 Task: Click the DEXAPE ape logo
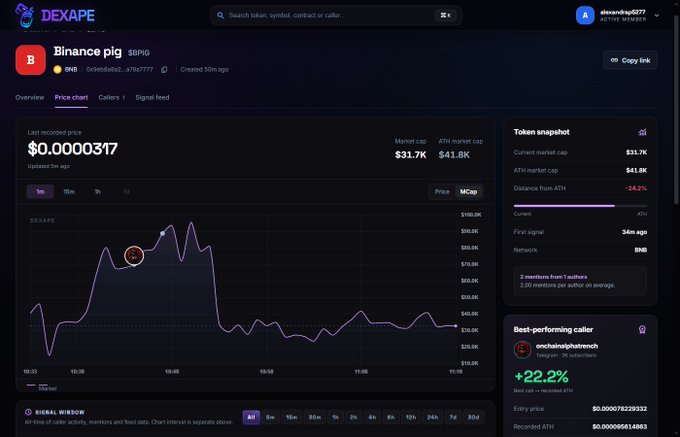point(24,15)
